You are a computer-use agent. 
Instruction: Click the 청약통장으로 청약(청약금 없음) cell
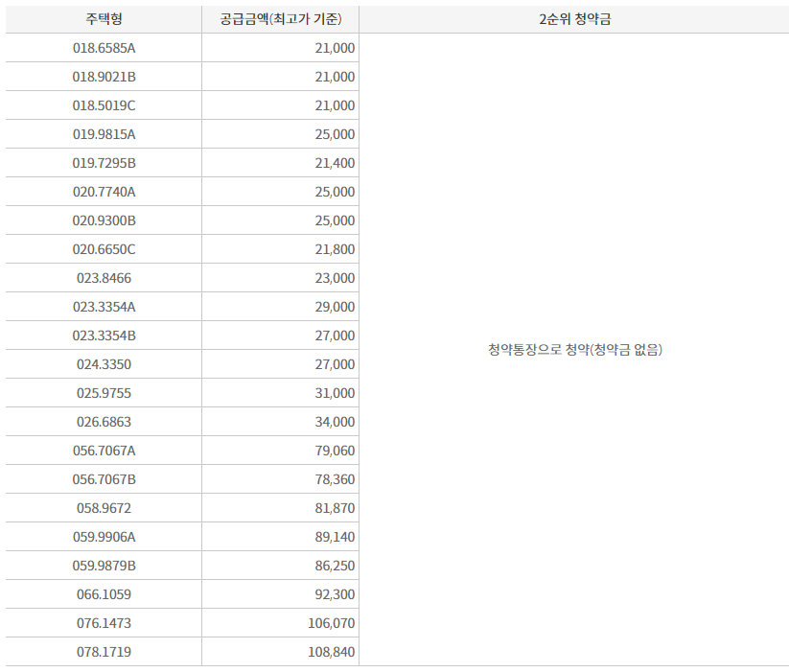point(574,350)
